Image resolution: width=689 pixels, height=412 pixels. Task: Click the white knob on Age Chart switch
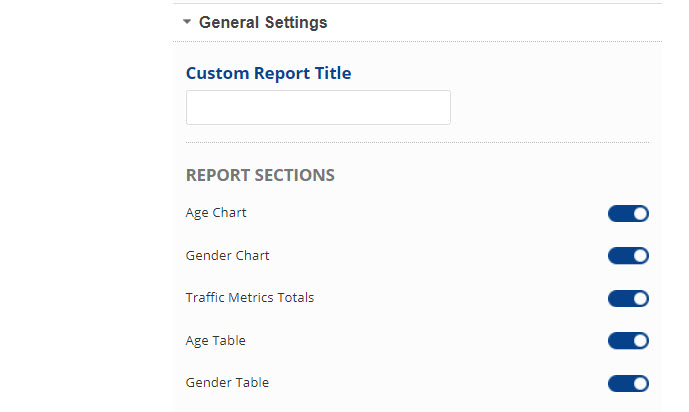(x=640, y=213)
